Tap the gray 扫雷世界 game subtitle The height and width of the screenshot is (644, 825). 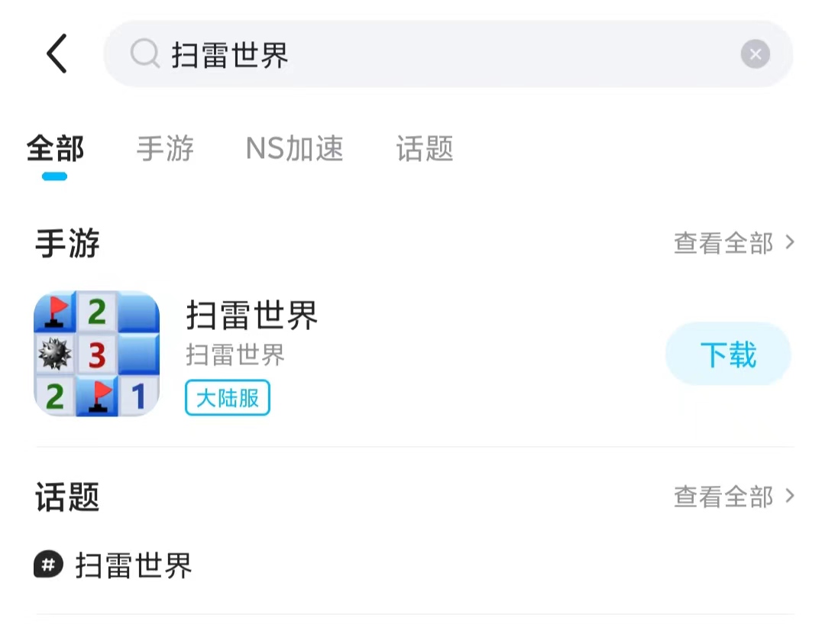click(x=235, y=355)
